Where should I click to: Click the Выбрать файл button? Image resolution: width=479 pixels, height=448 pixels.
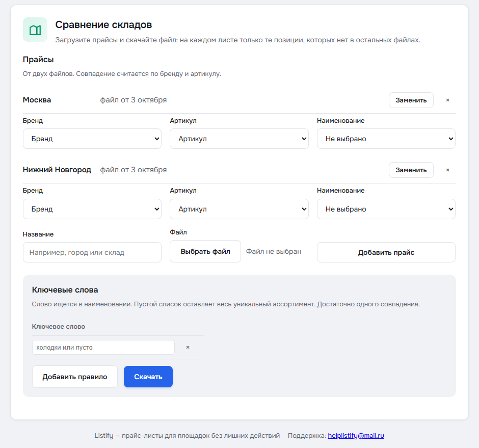point(205,251)
